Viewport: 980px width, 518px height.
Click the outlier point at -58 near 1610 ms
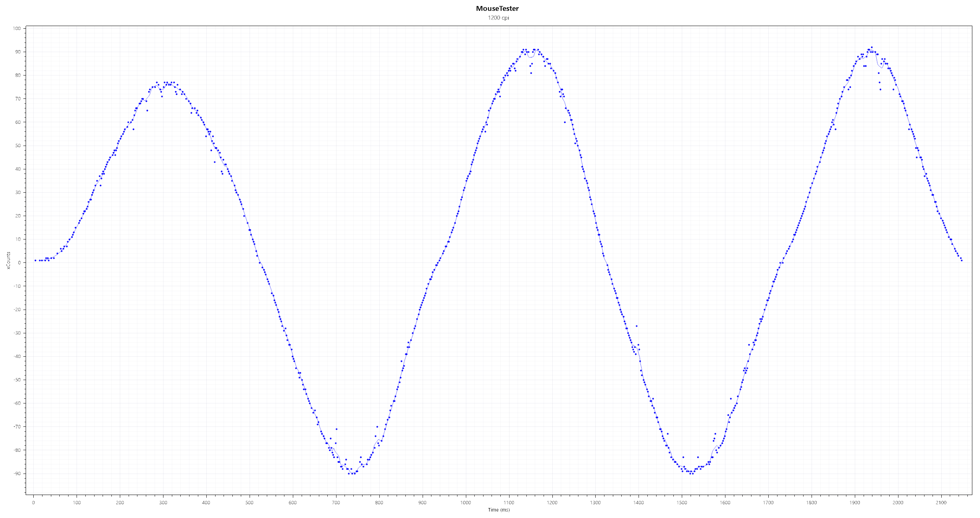pyautogui.click(x=730, y=398)
